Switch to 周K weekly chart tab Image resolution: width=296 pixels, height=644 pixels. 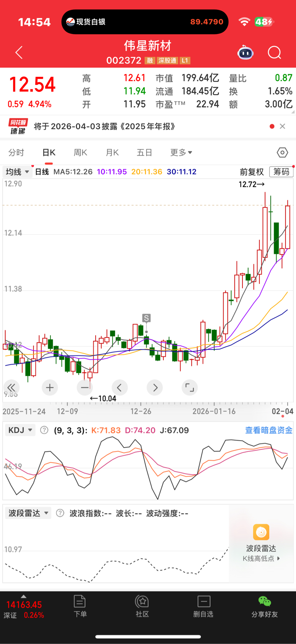point(81,152)
